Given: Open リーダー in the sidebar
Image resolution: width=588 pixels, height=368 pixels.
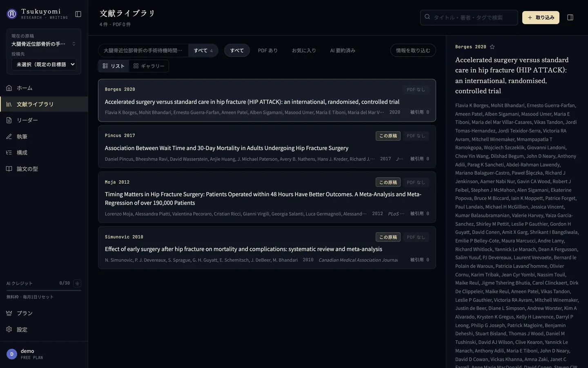Looking at the screenshot, I should (44, 120).
